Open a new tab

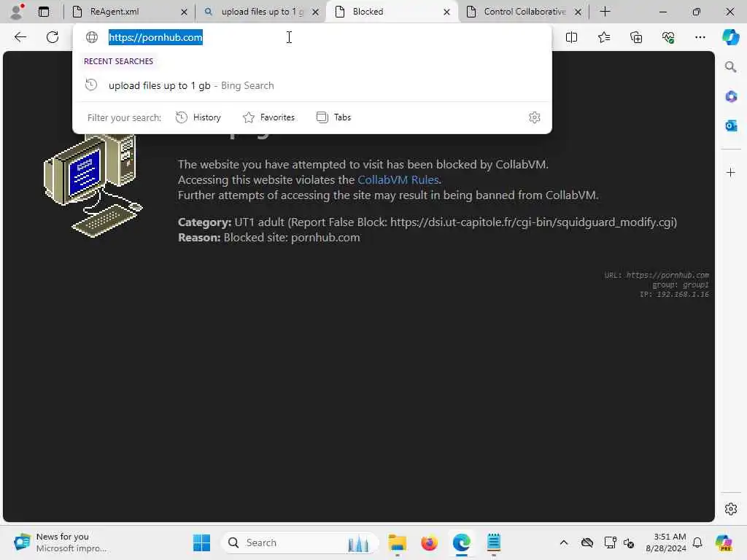605,12
